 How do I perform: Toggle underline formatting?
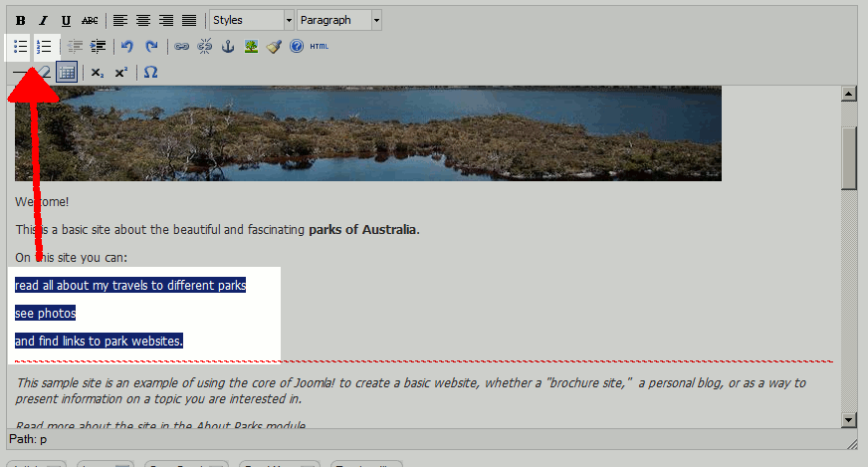[66, 20]
